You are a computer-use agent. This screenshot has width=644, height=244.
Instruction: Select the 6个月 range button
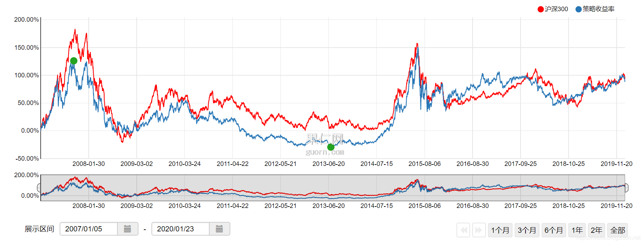[554, 230]
